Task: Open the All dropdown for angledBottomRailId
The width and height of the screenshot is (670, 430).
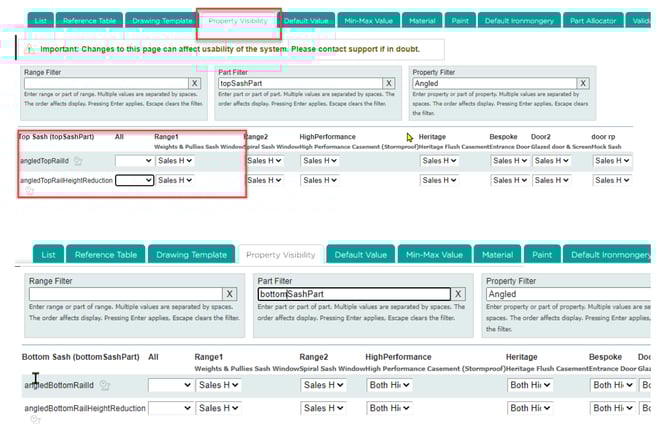Action: (x=170, y=384)
